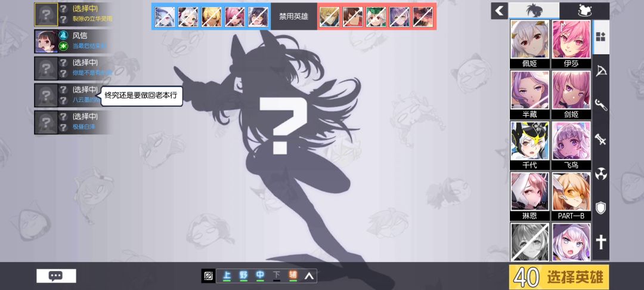The width and height of the screenshot is (644, 290).
Task: Select the cross support role filter
Action: click(x=601, y=242)
